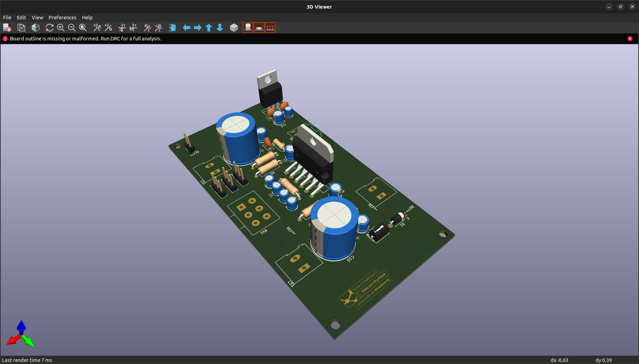Move board up with arrow icon

click(x=209, y=28)
